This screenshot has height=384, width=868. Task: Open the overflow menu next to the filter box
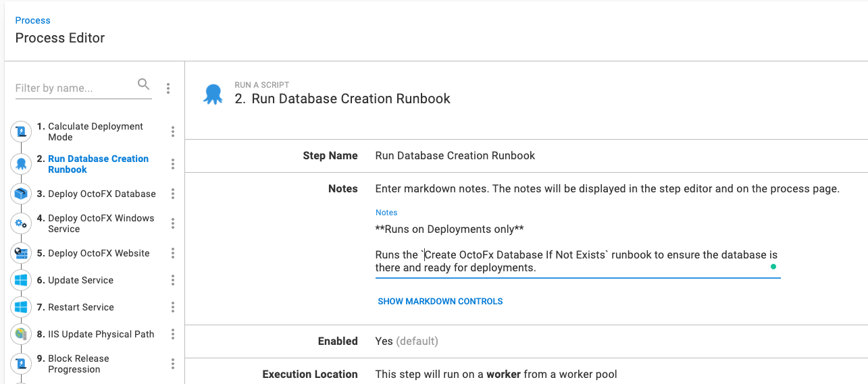pos(168,88)
